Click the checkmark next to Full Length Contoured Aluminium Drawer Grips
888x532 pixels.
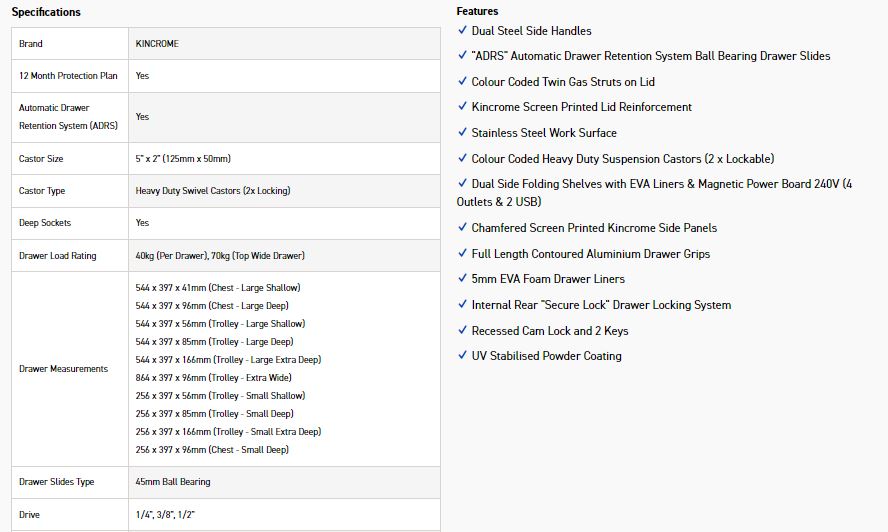click(462, 253)
